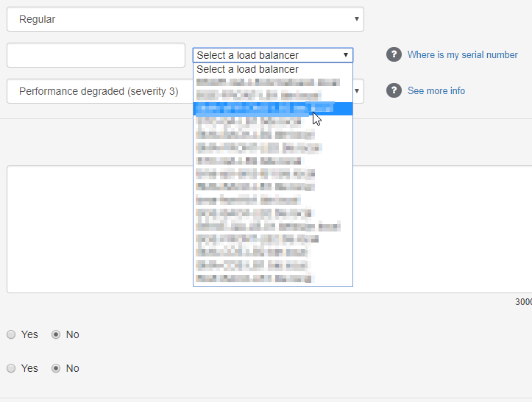Click question mark icon beside See more info
Viewport: 532px width, 402px height.
point(394,90)
